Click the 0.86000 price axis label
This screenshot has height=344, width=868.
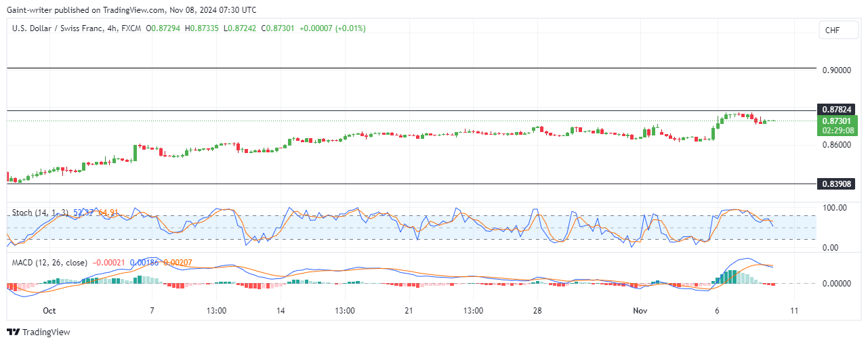(836, 144)
